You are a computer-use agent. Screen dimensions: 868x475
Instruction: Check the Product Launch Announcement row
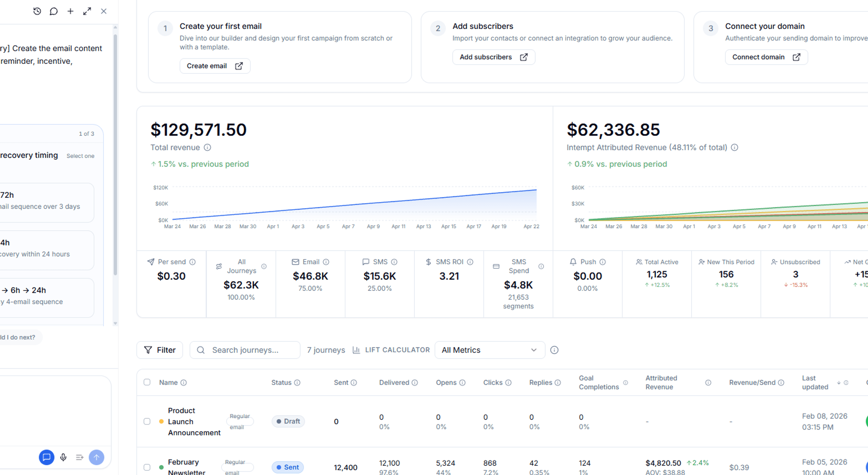147,421
